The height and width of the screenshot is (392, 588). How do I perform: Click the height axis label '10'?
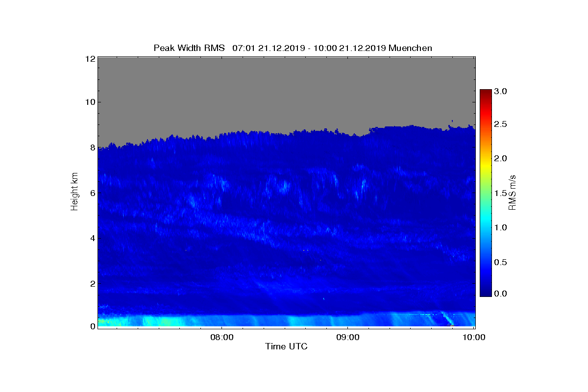[90, 102]
